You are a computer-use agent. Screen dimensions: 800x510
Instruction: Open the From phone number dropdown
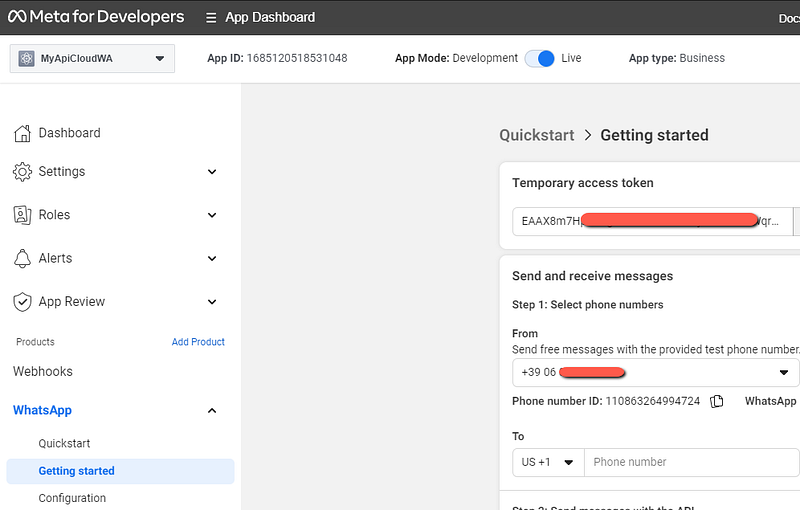[656, 372]
